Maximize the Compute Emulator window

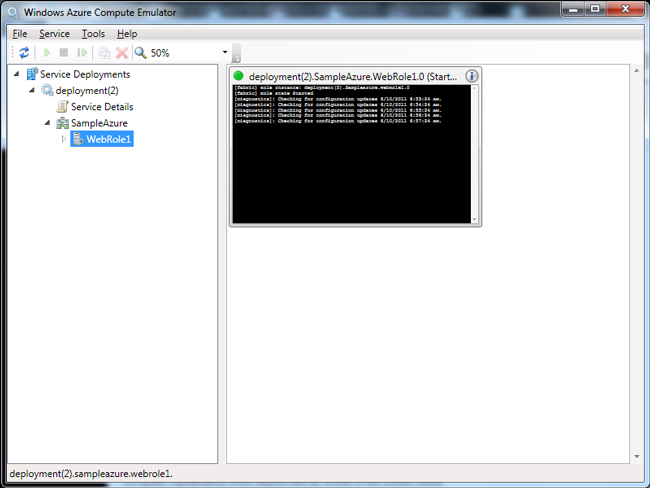click(595, 9)
